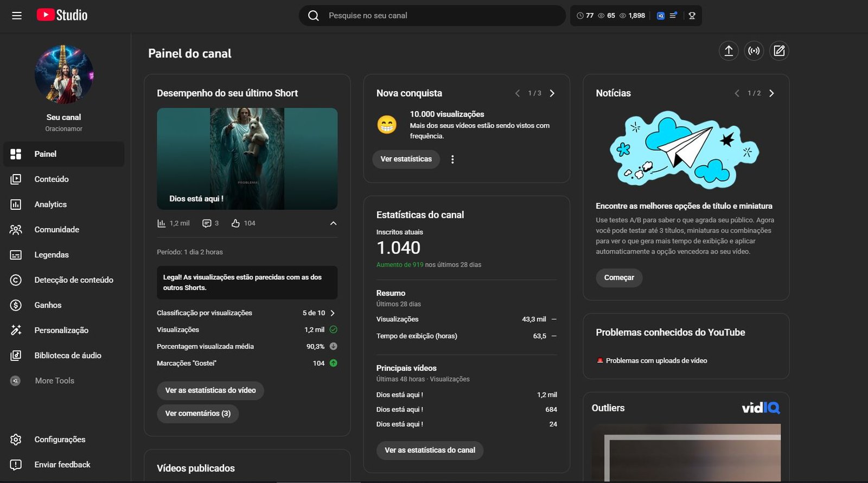This screenshot has width=868, height=483.
Task: Open the hamburger menu next to Studio logo
Action: pyautogui.click(x=17, y=16)
